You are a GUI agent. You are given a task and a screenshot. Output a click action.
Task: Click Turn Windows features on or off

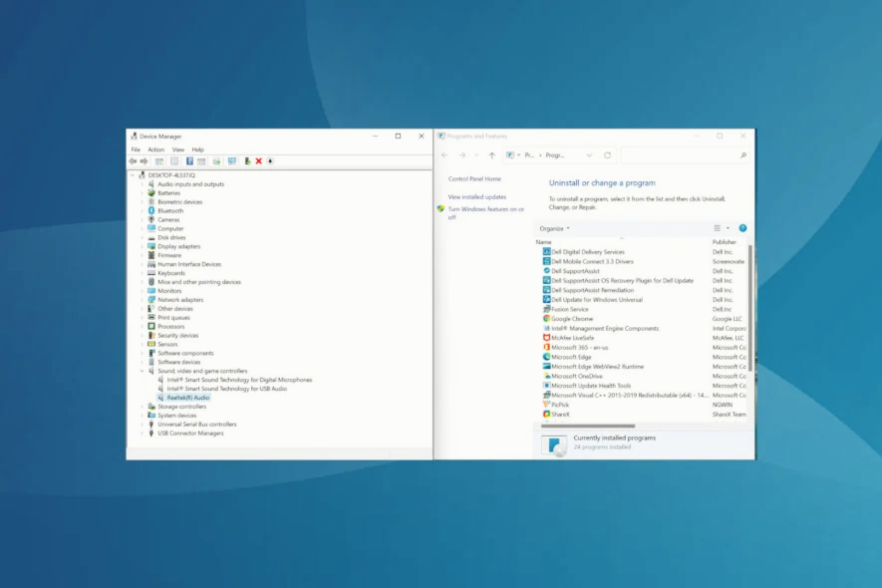tap(486, 213)
